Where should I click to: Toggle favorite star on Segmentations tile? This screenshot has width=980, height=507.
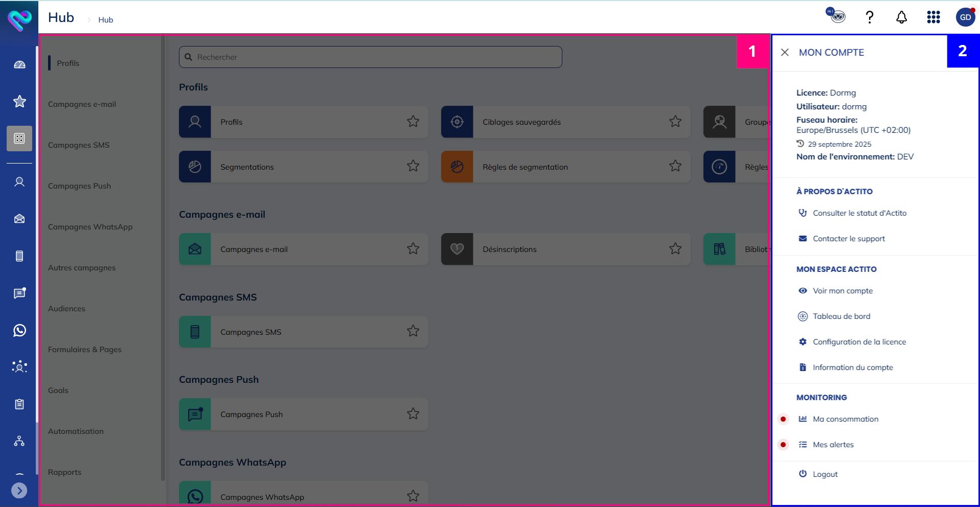413,166
